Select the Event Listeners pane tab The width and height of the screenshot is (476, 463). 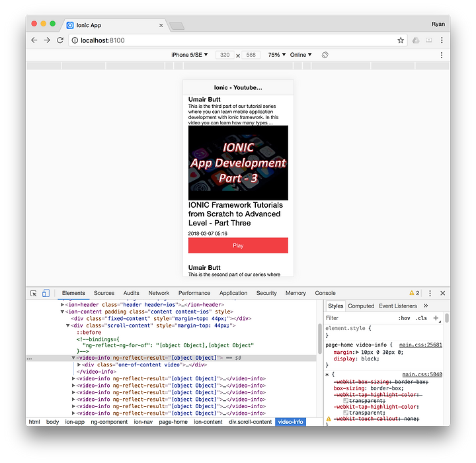pos(398,306)
